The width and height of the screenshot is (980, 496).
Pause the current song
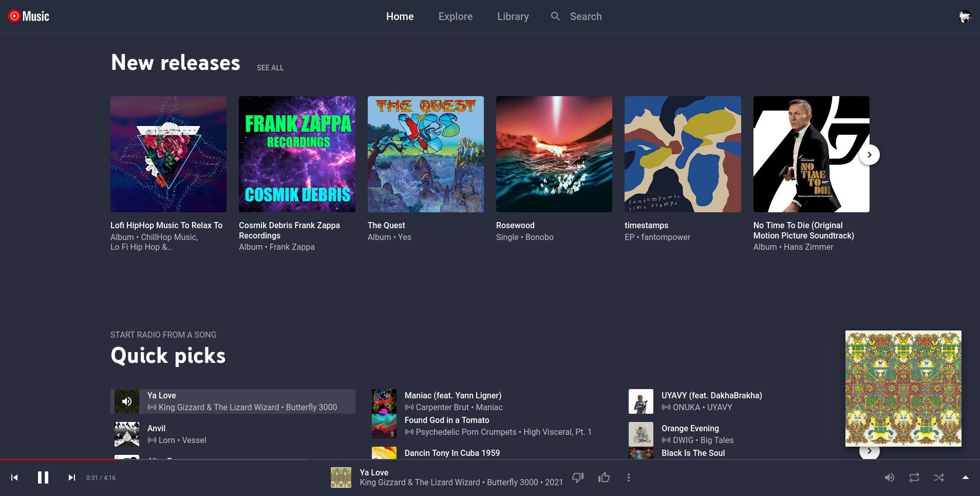click(43, 477)
